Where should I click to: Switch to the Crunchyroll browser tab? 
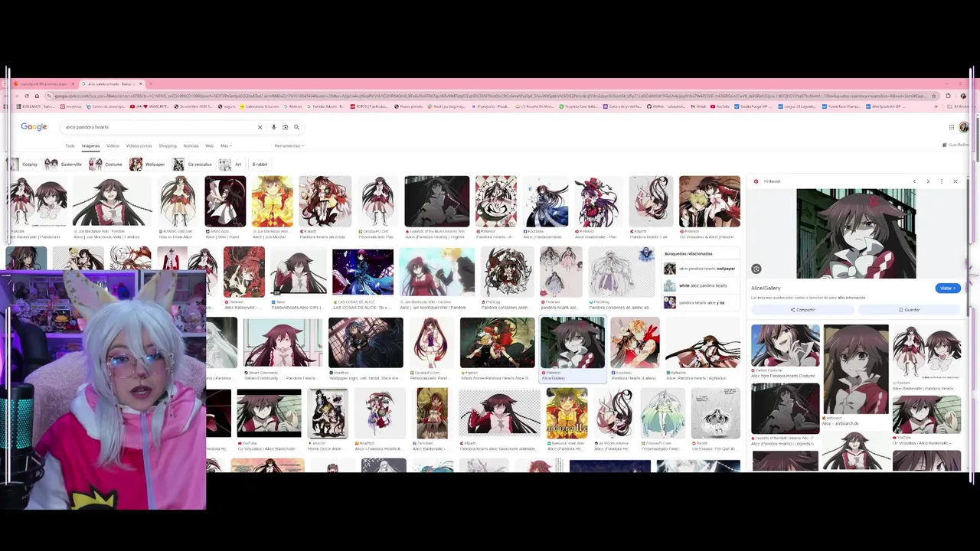pyautogui.click(x=44, y=83)
